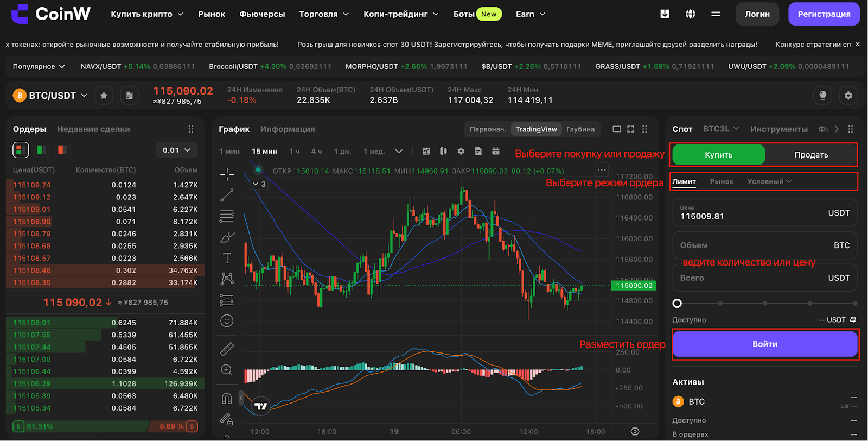Click the order amount percentage slider handle
Screen dimensions: 868x441
pyautogui.click(x=677, y=304)
